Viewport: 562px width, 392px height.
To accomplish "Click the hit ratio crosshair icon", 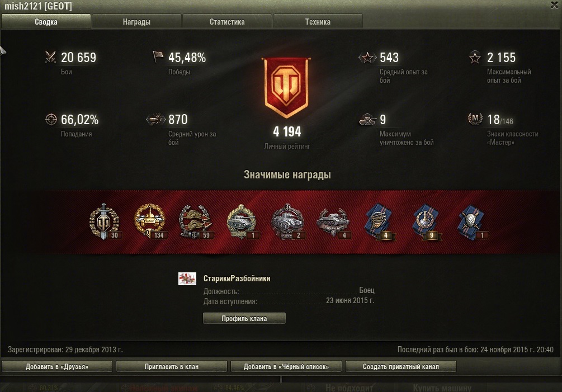I will pos(51,119).
